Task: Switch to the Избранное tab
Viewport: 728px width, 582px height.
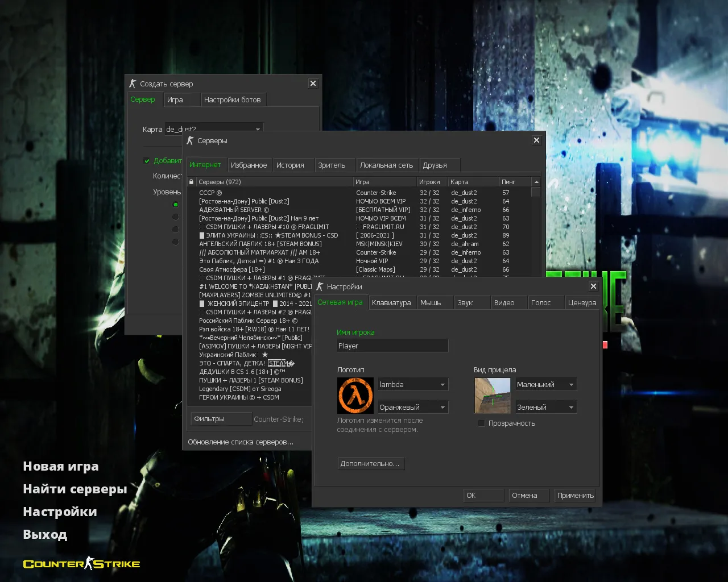Action: tap(249, 164)
